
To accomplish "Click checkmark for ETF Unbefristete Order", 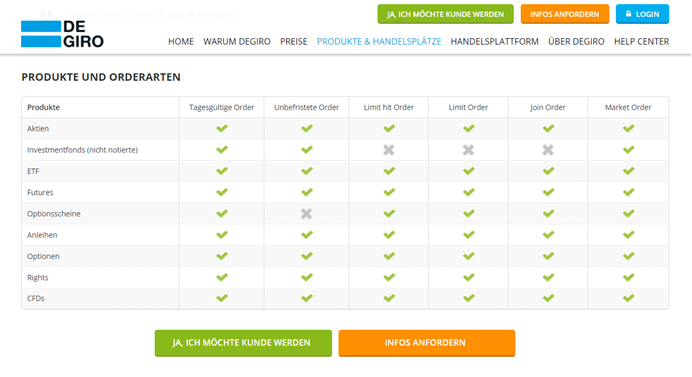I will point(307,171).
